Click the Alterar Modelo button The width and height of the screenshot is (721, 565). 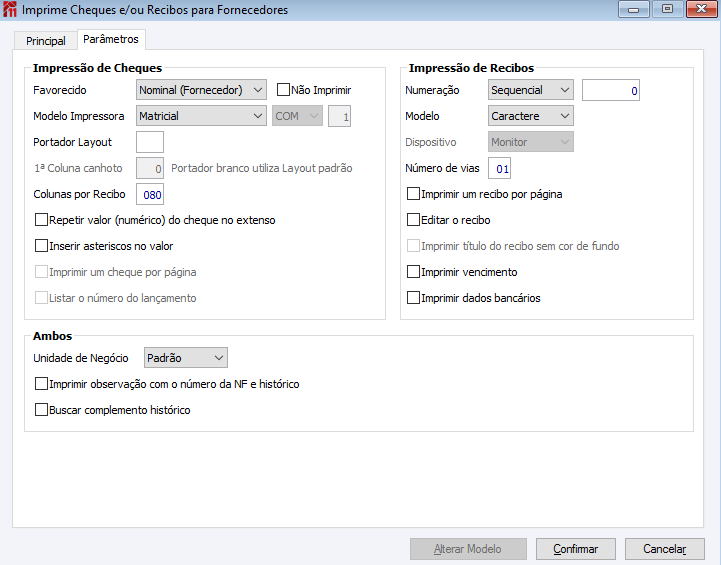[x=468, y=549]
